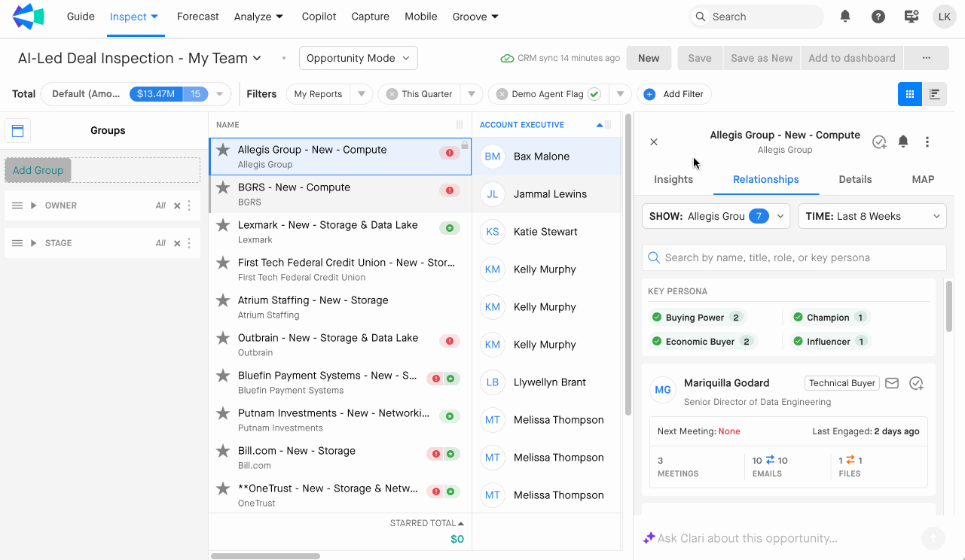Remove the This Quarter filter
The height and width of the screenshot is (560, 965).
[x=392, y=94]
